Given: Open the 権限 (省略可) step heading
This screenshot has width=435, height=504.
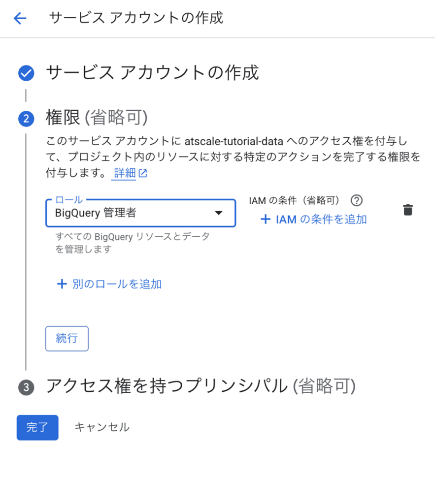Looking at the screenshot, I should click(97, 118).
